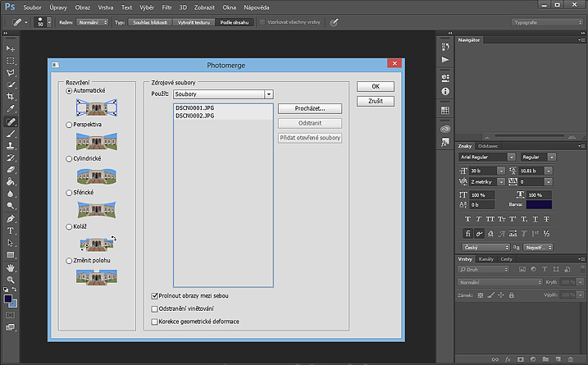Click Souhlas blízkosti type button
588x365 pixels.
point(150,22)
